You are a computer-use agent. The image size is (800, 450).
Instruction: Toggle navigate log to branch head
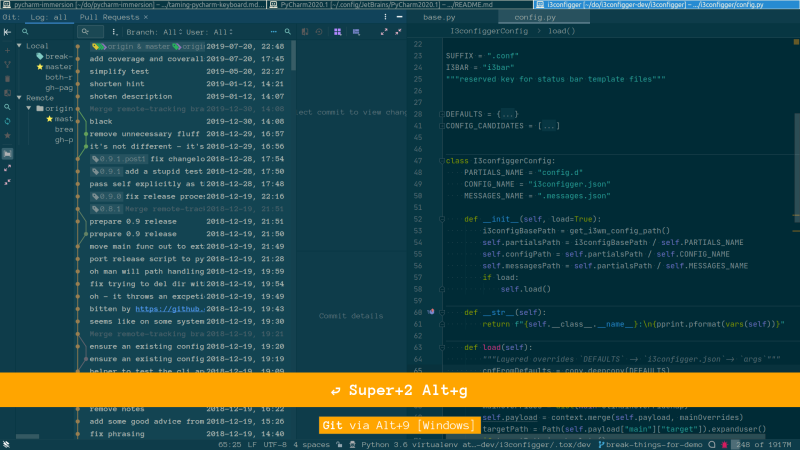7,154
